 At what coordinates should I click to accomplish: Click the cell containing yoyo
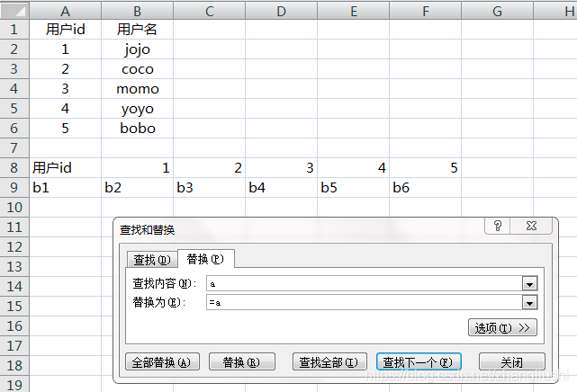pyautogui.click(x=137, y=109)
